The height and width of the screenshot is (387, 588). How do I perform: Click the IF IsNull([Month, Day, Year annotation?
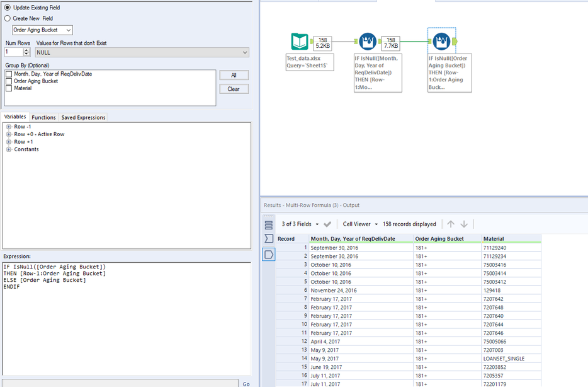point(378,73)
